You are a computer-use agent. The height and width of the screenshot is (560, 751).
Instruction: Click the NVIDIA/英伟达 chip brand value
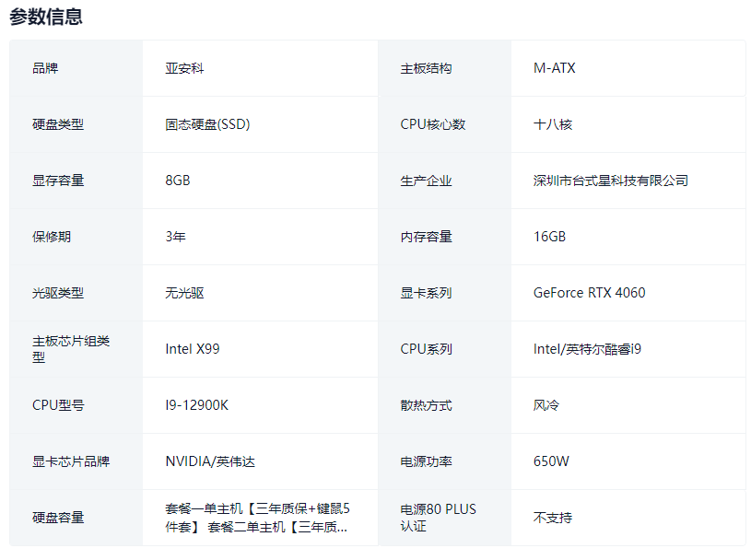210,461
